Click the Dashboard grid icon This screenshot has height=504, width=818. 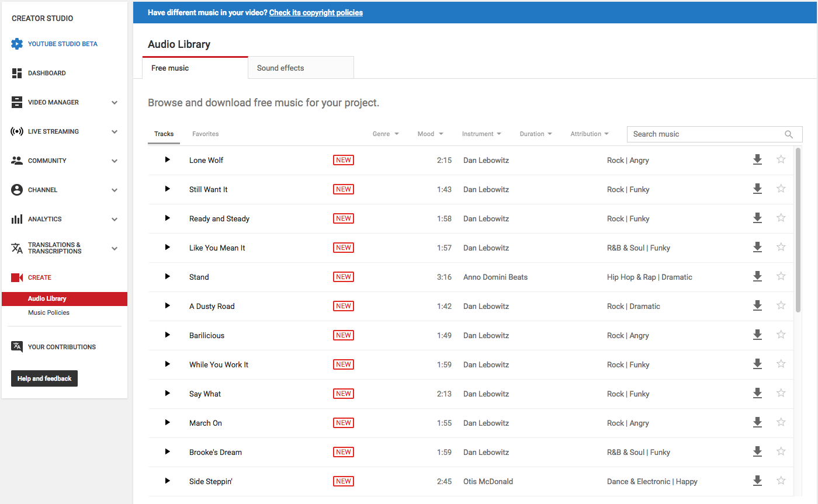click(17, 73)
